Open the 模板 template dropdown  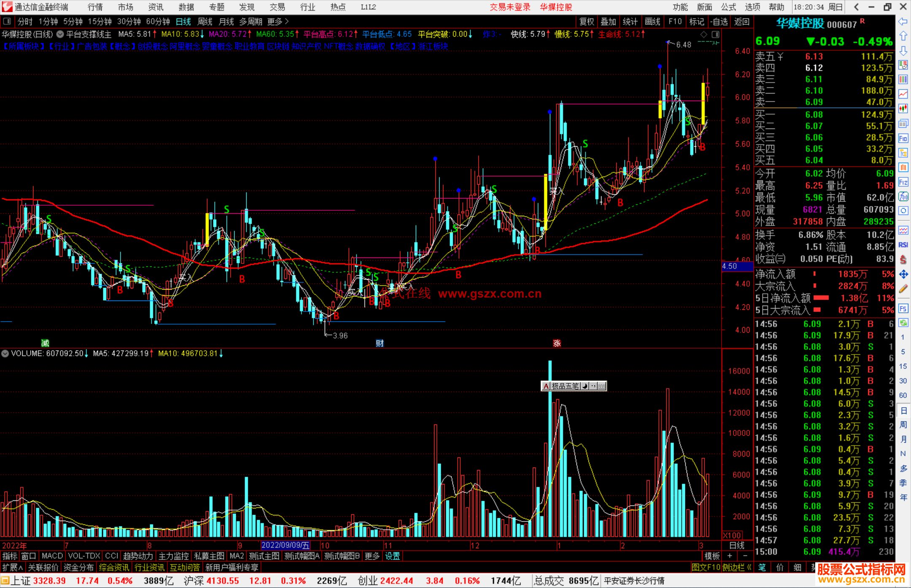[x=712, y=556]
